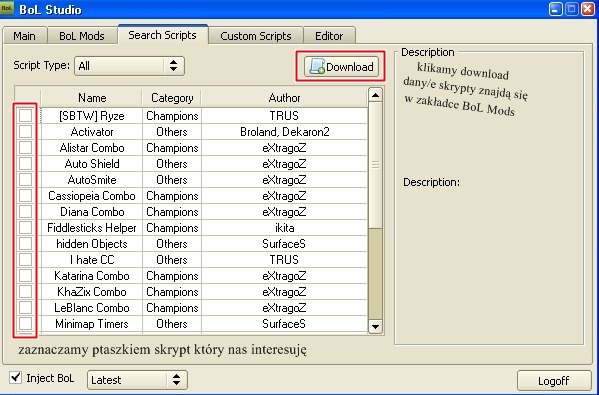
Task: Tick the Activator script checkbox
Action: [x=26, y=131]
